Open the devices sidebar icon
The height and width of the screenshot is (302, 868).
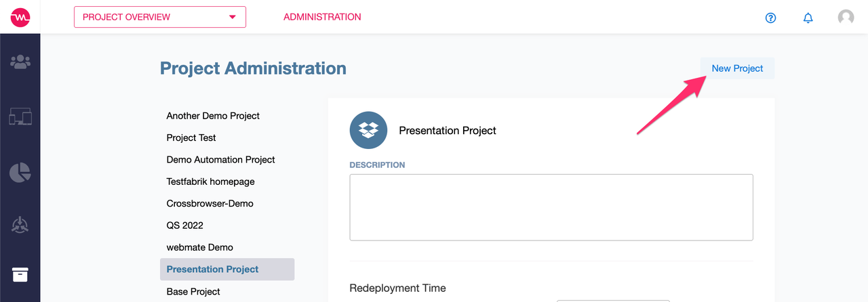tap(20, 116)
